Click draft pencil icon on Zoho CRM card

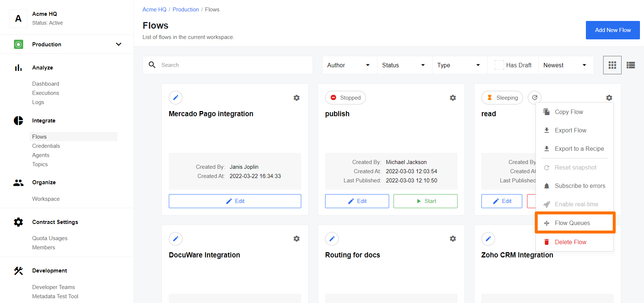(488, 239)
